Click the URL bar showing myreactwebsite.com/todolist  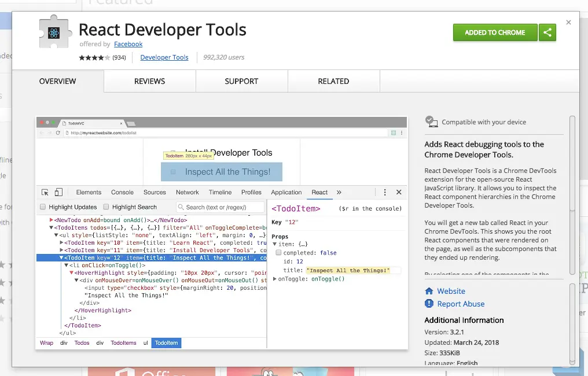pyautogui.click(x=226, y=132)
